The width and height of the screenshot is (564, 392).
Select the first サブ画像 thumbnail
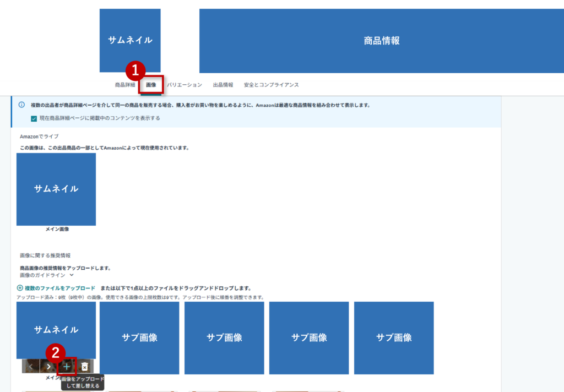(x=139, y=337)
